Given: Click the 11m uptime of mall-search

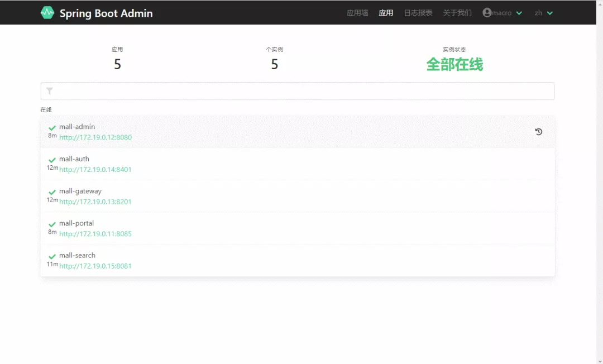Looking at the screenshot, I should pos(52,264).
